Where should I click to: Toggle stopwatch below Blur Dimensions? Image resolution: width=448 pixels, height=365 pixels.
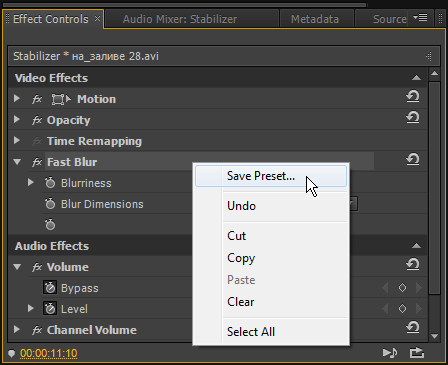tap(50, 225)
